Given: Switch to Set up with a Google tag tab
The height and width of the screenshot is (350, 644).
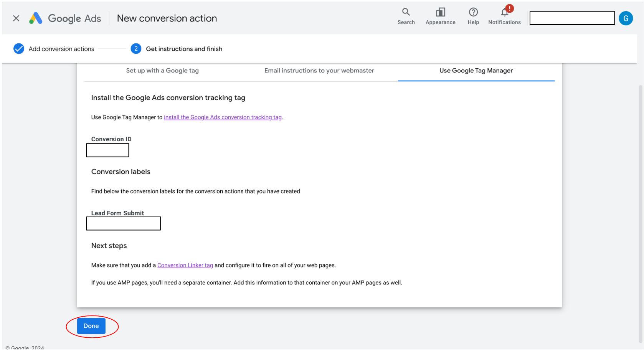Looking at the screenshot, I should pyautogui.click(x=162, y=71).
